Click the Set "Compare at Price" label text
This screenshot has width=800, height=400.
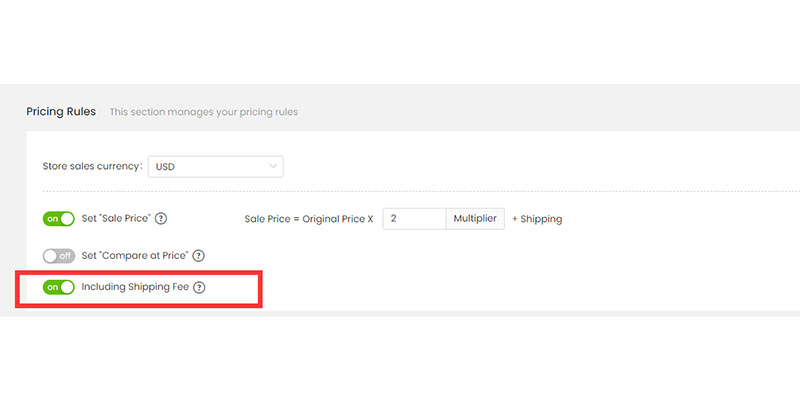click(x=134, y=256)
